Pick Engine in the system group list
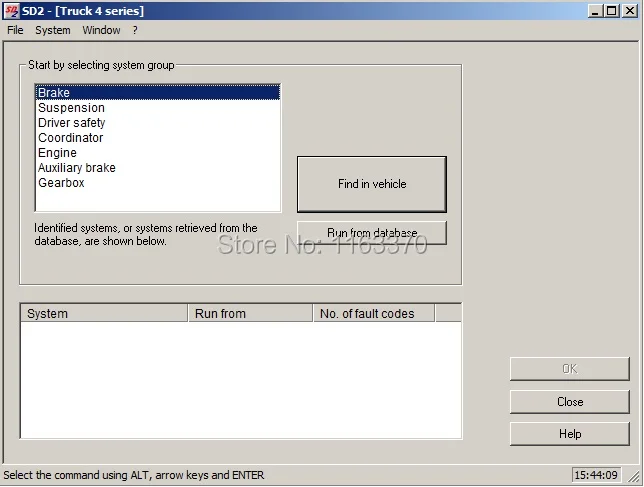The height and width of the screenshot is (487, 644). click(x=158, y=153)
